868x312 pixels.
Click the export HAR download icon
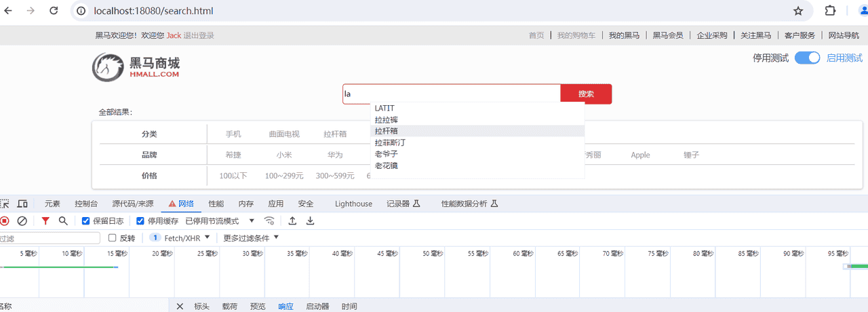311,220
